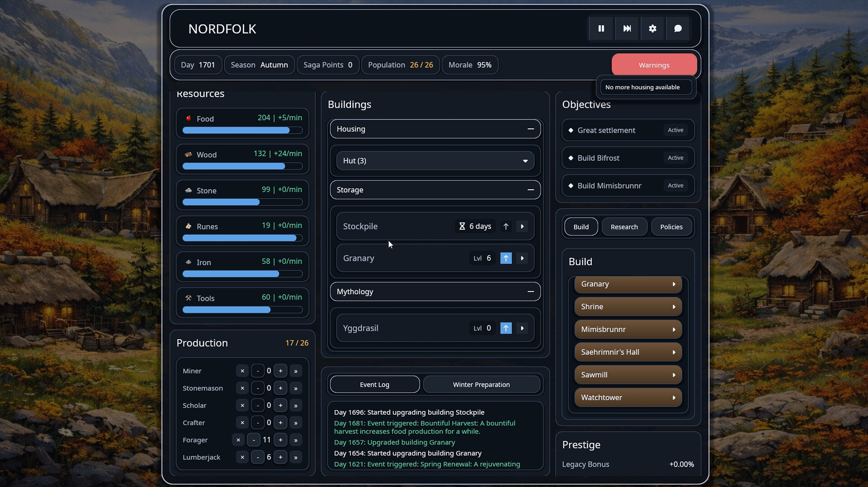Click the Population 26 / 26 stat
The image size is (868, 487).
401,65
